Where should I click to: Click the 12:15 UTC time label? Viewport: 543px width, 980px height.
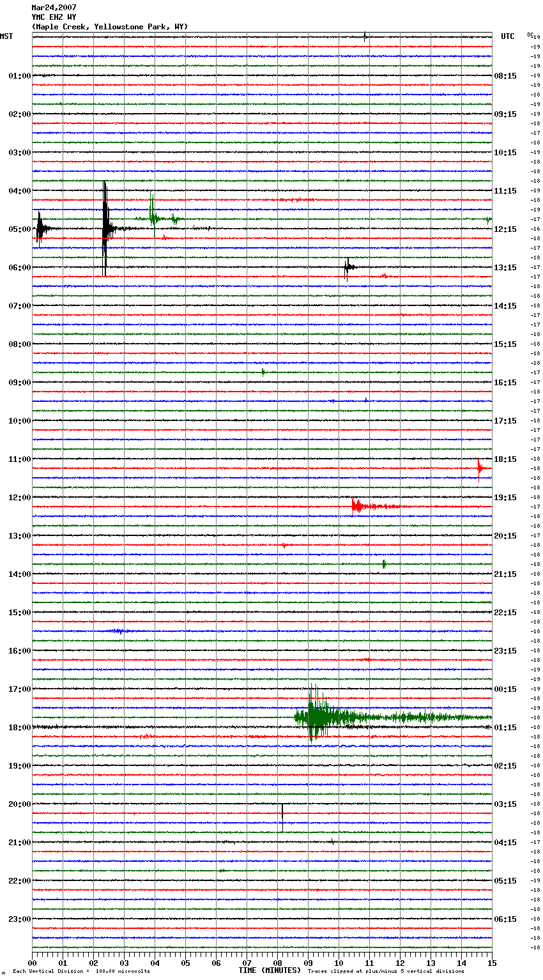point(505,229)
